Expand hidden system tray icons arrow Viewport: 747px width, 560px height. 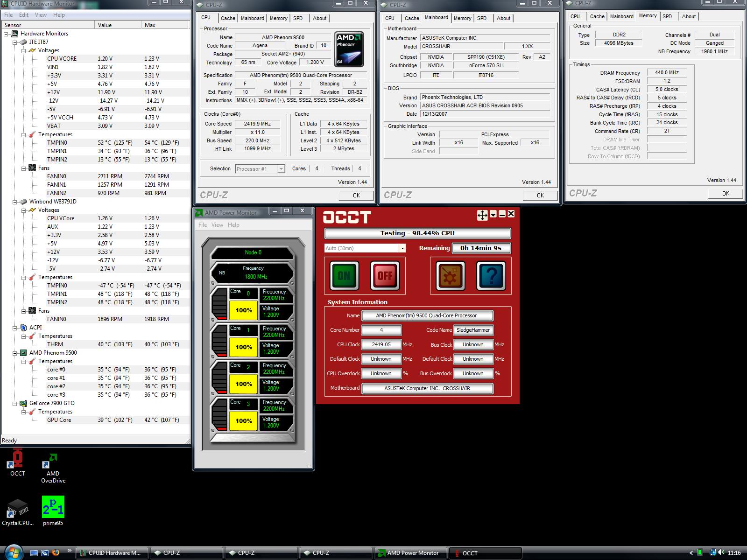pos(691,553)
